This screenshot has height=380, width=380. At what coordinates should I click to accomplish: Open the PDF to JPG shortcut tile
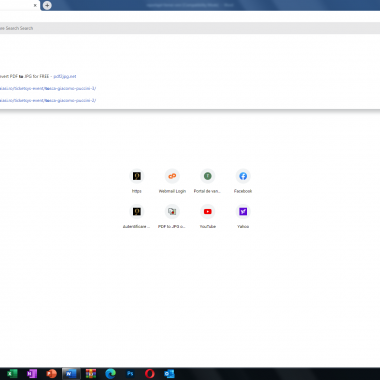point(172,217)
